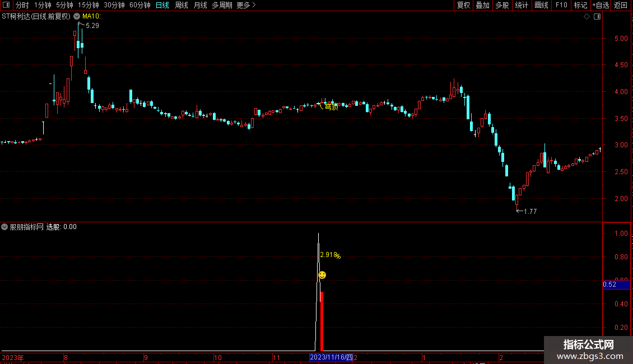Open the 多股 multi-stock view
The image size is (633, 364).
pyautogui.click(x=502, y=5)
